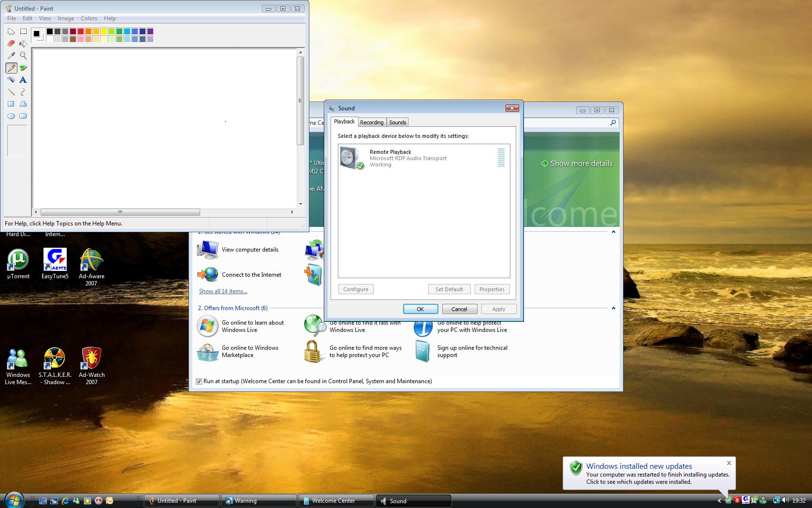The height and width of the screenshot is (508, 812).
Task: Click the volume speaker tray icon
Action: pos(784,501)
